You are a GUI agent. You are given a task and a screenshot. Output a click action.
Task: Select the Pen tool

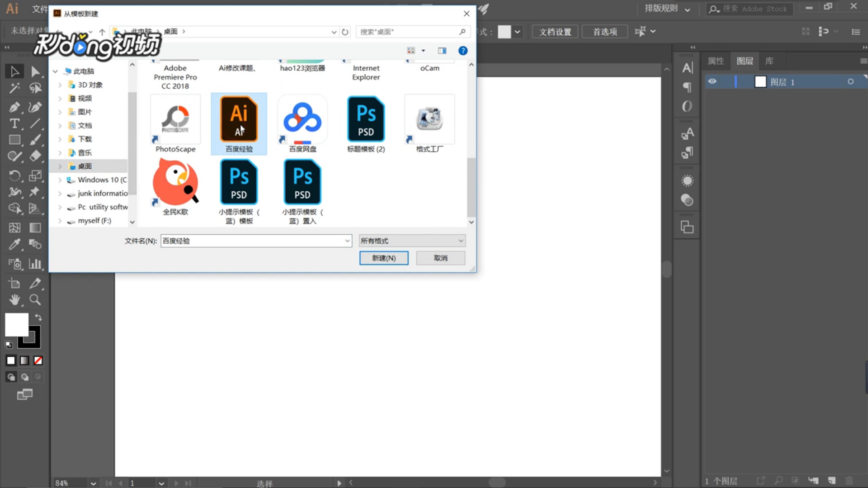tap(14, 107)
